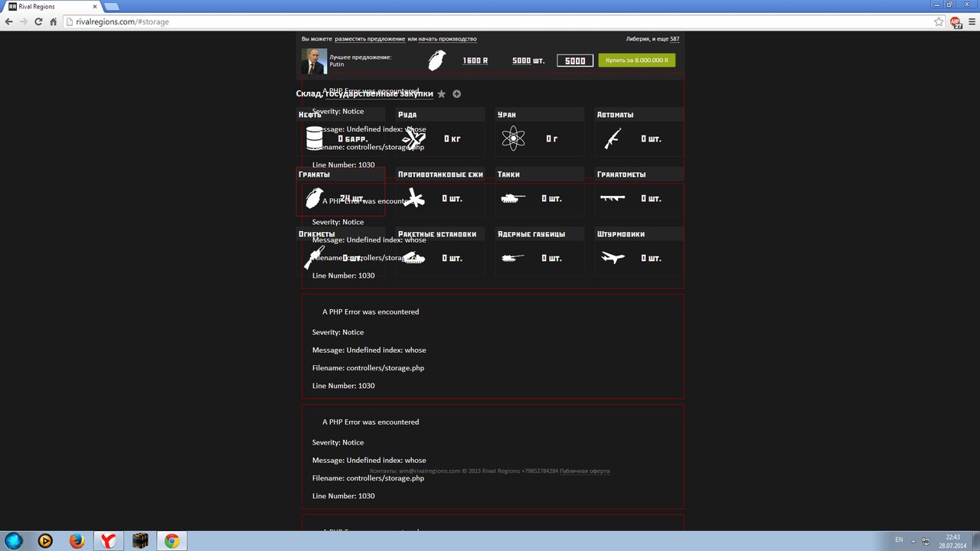Click the Chrome taskbar icon
The image size is (980, 551).
(x=172, y=541)
